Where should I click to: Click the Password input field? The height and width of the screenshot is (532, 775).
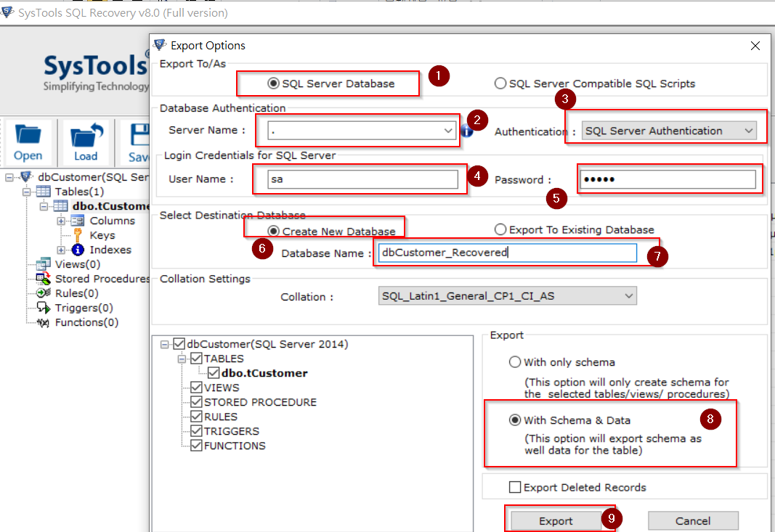tap(668, 179)
